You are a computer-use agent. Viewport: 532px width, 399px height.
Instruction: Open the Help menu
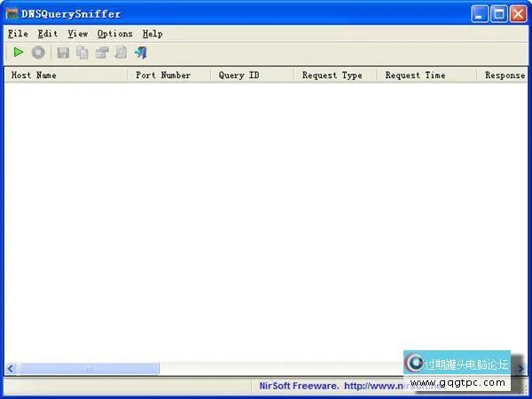click(x=153, y=34)
